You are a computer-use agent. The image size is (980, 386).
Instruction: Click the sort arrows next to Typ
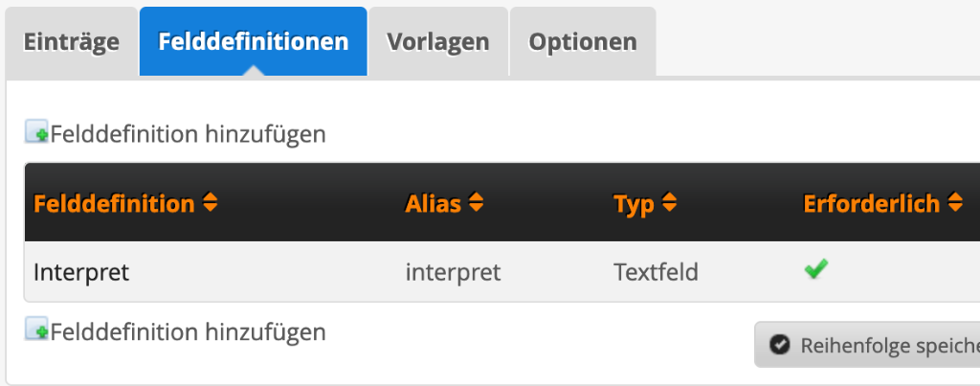(x=669, y=203)
